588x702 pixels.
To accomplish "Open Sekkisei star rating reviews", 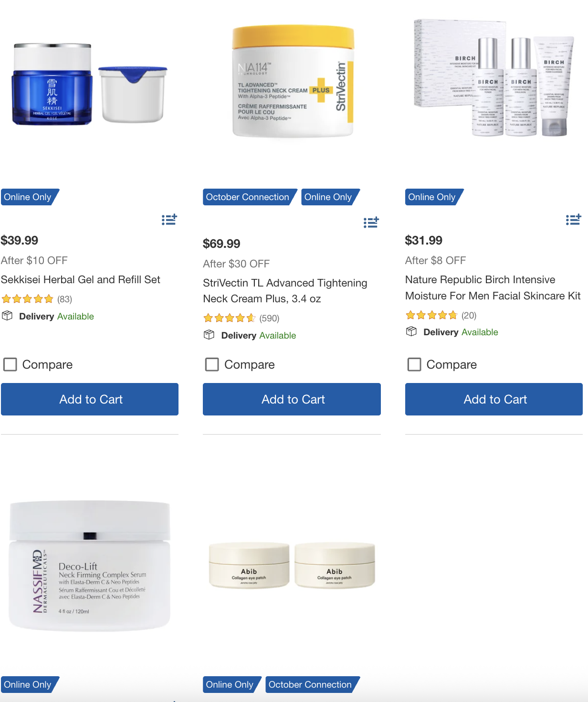I will coord(37,299).
